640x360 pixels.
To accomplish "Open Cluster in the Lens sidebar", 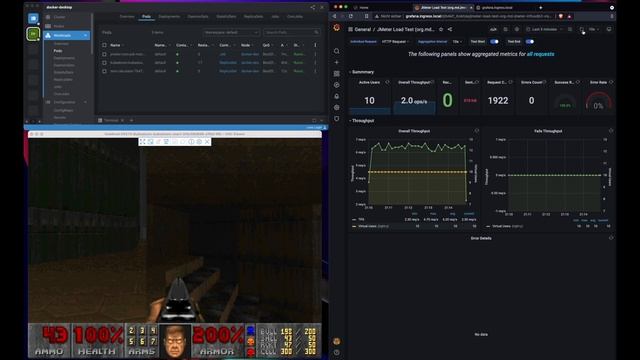I will pyautogui.click(x=60, y=17).
